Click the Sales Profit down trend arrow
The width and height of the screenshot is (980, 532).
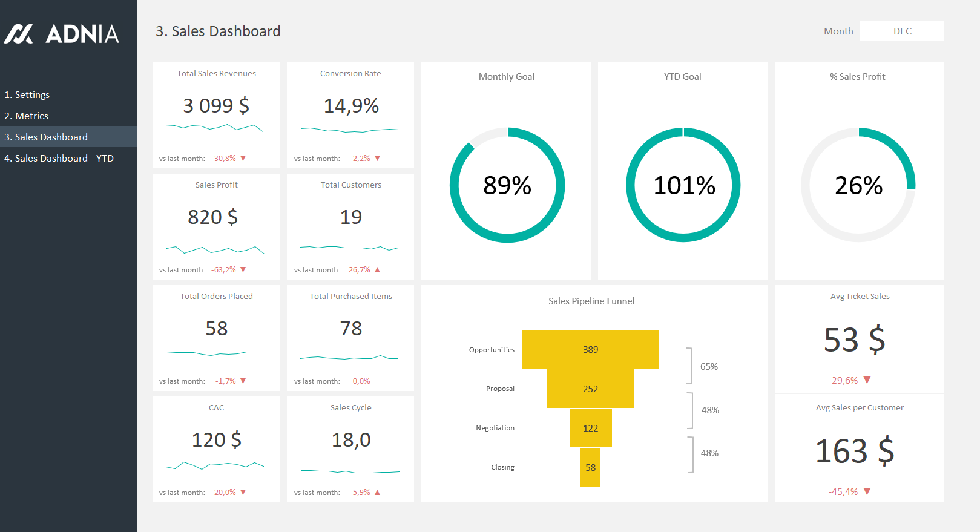pos(243,269)
